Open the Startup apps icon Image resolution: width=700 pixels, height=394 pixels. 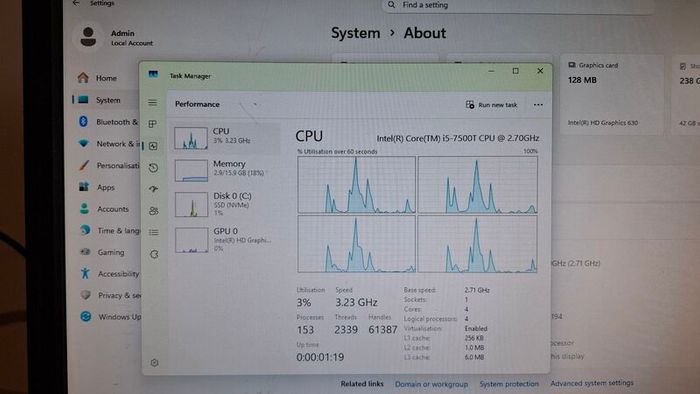pyautogui.click(x=153, y=189)
